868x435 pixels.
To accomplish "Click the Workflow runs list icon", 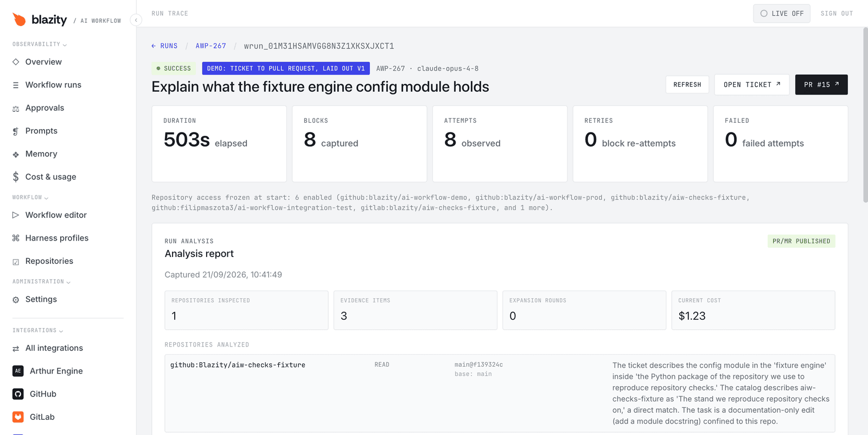I will [16, 85].
